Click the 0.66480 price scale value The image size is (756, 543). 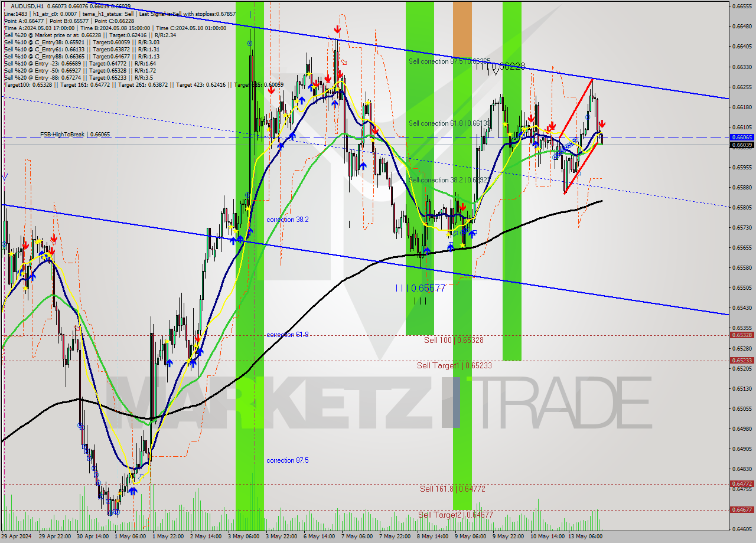742,26
